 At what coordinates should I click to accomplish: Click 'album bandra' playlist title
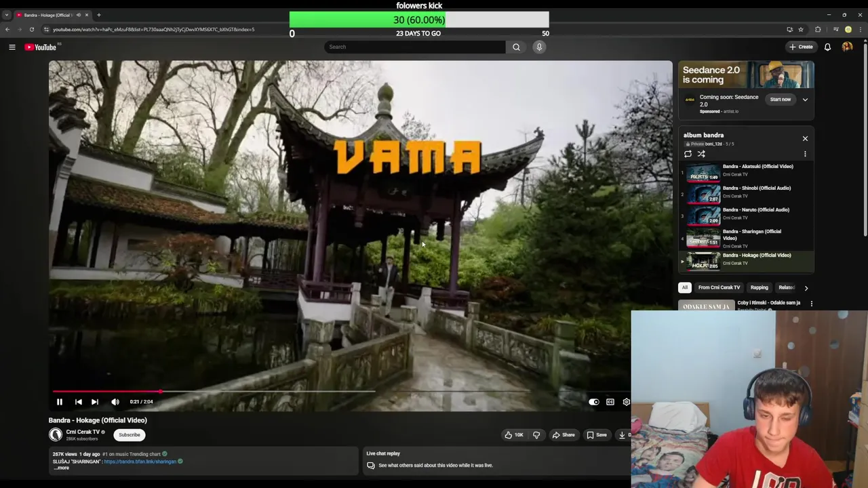(x=703, y=135)
